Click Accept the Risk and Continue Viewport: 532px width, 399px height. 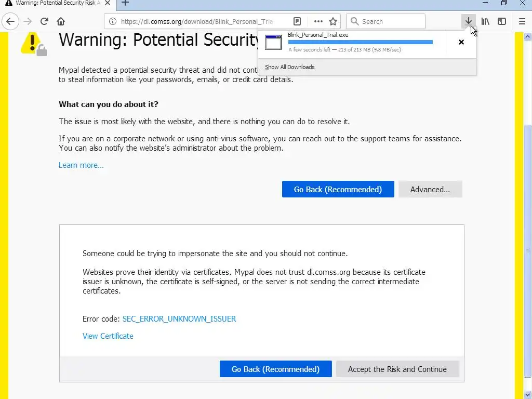pyautogui.click(x=397, y=369)
